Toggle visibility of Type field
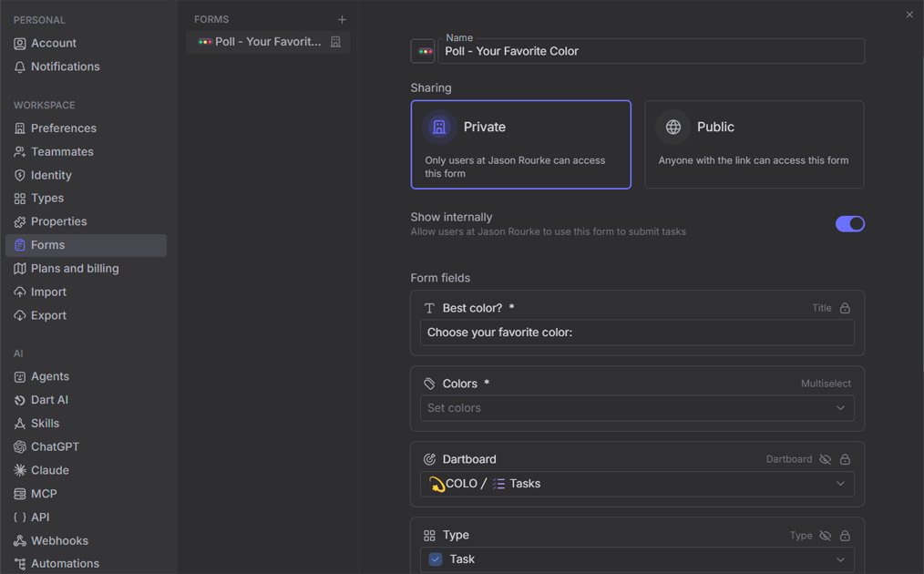 click(825, 536)
